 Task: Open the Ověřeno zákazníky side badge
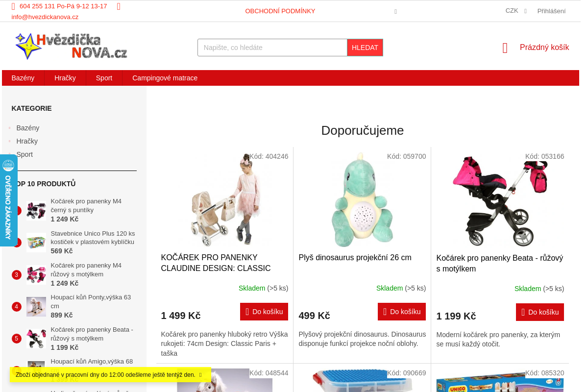pos(8,200)
